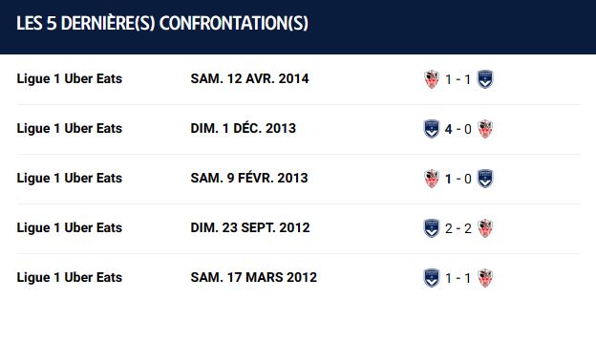Screen dimensions: 596x364
Task: Click the Bordeaux crest in the 12 Avr. 2014 match
Action: [485, 79]
